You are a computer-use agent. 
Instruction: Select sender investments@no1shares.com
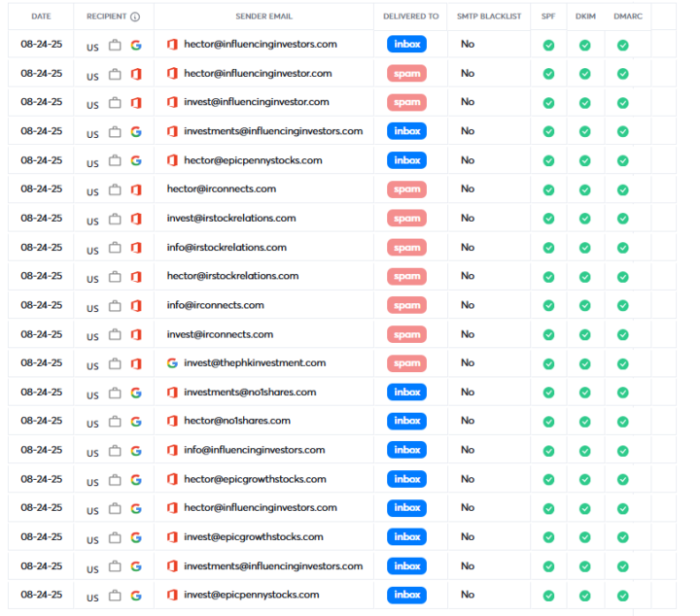pos(250,393)
